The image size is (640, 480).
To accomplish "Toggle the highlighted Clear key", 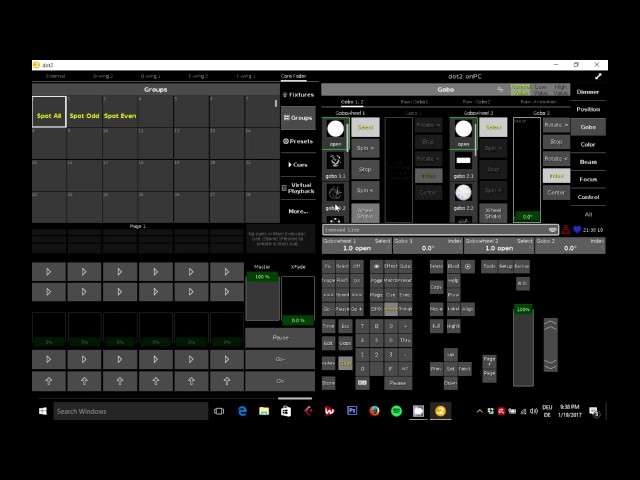I will pos(345,363).
